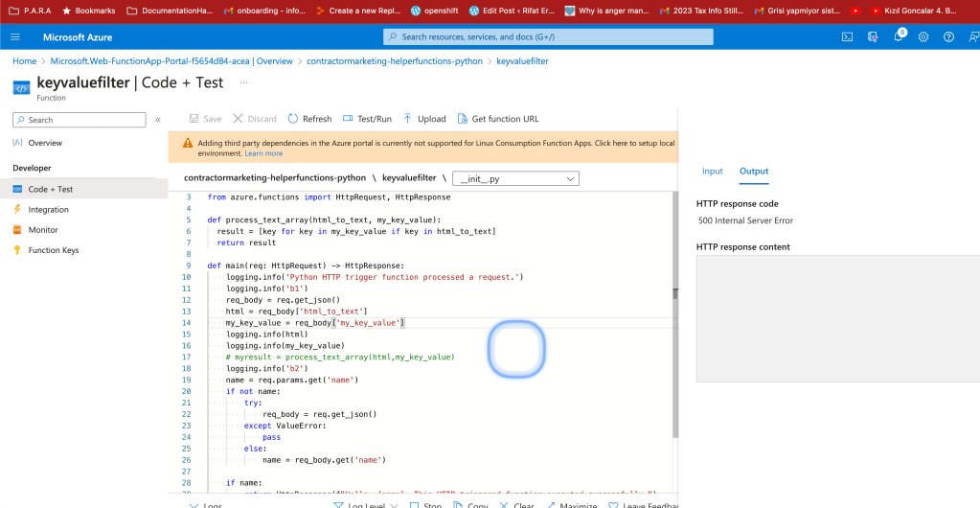Open Directories and subscriptions filter icon
The width and height of the screenshot is (980, 508).
pyautogui.click(x=873, y=37)
